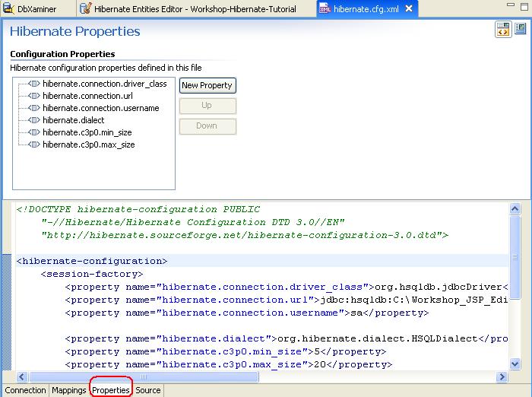This screenshot has width=532, height=397.
Task: Click the source vertical scrollbar down arrow
Action: coord(515,364)
